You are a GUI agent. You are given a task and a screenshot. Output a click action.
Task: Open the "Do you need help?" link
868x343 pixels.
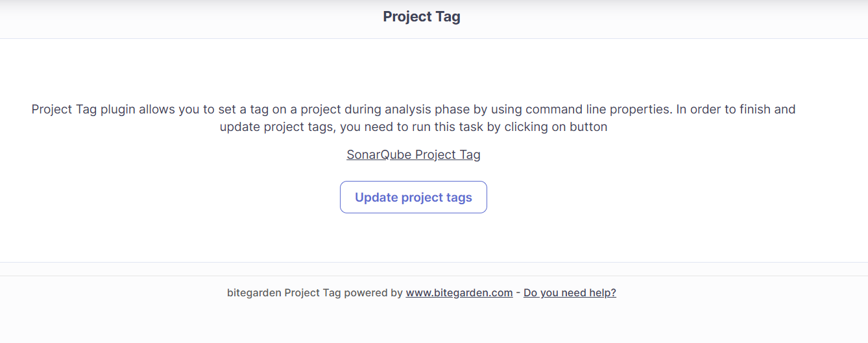(x=570, y=293)
